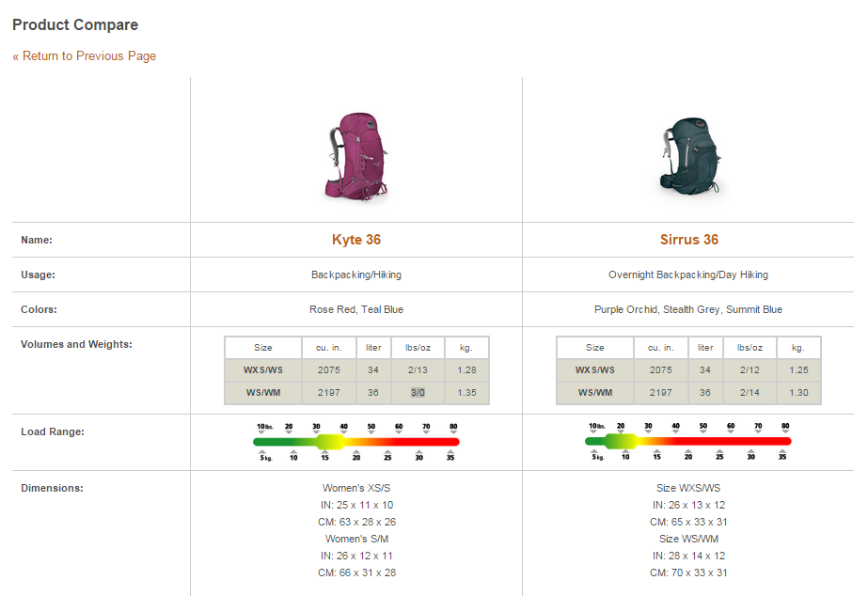
Task: Click the pink Kyte 36 backpack image
Action: [x=355, y=155]
